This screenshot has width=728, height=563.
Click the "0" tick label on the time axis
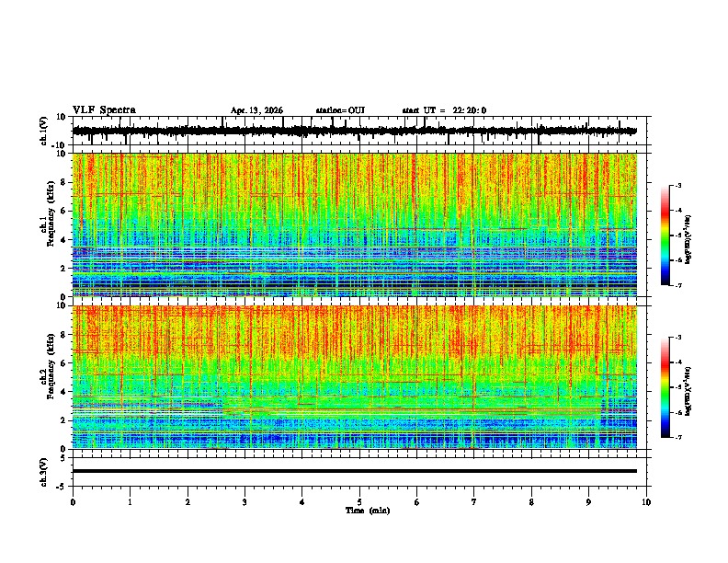[x=73, y=502]
